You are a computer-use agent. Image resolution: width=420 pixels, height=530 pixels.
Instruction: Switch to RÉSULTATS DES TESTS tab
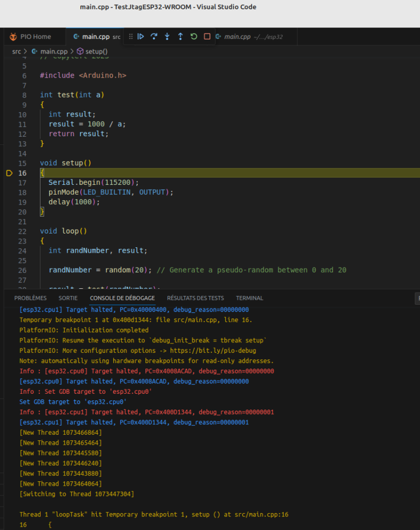[x=195, y=298]
